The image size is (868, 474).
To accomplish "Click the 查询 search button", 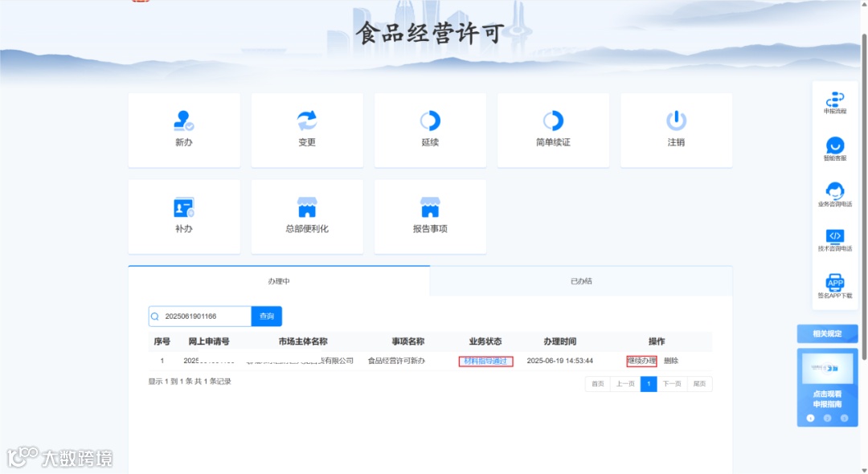I will click(266, 316).
